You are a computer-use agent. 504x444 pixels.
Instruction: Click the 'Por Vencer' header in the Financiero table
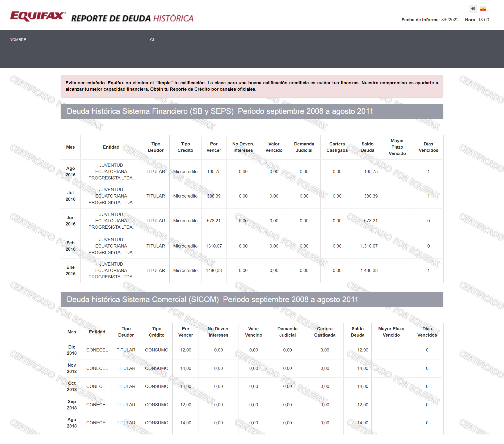click(214, 147)
